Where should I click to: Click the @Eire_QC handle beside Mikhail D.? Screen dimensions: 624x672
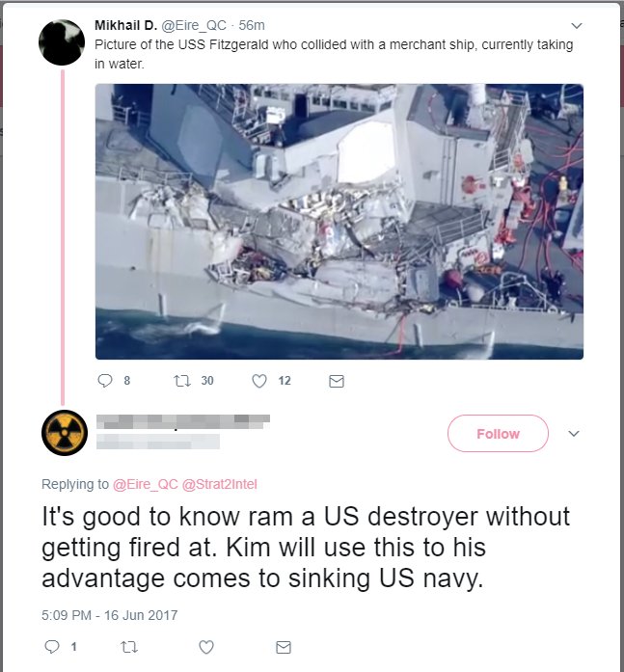coord(194,26)
